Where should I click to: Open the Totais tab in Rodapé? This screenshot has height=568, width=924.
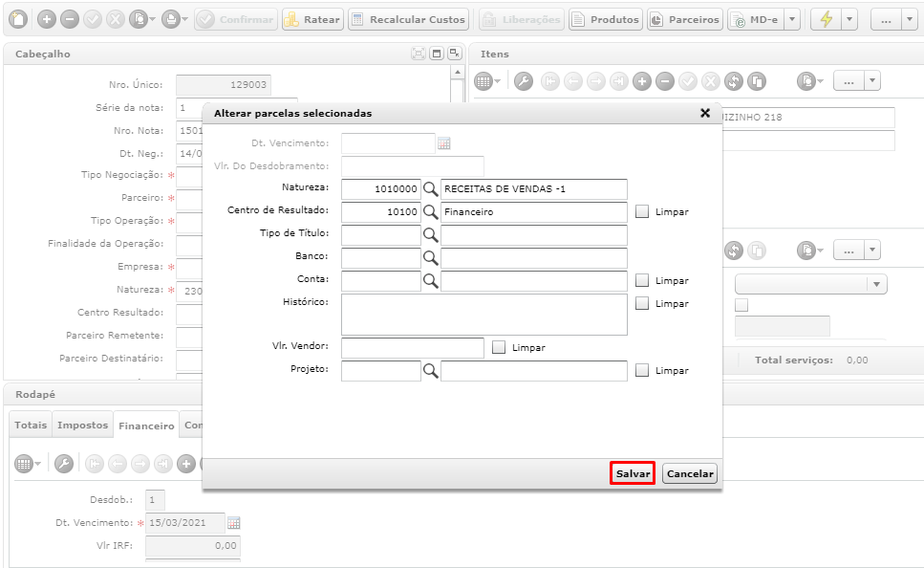[31, 426]
